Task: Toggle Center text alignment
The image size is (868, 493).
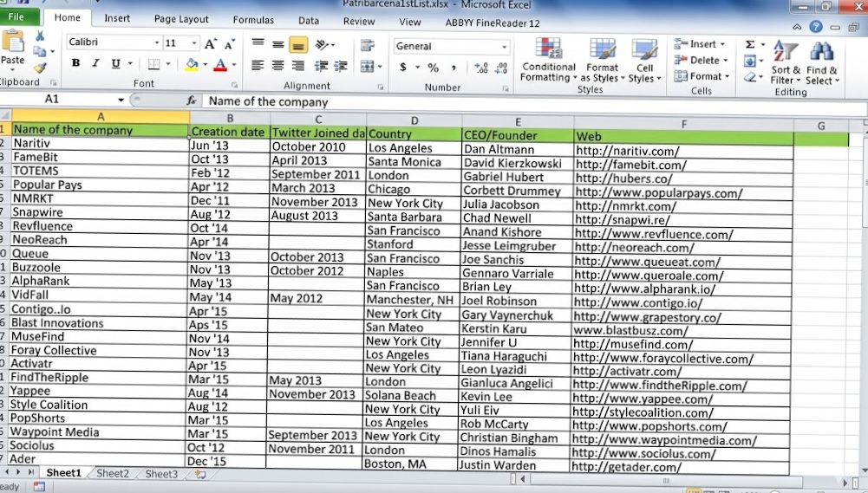Action: (x=277, y=66)
